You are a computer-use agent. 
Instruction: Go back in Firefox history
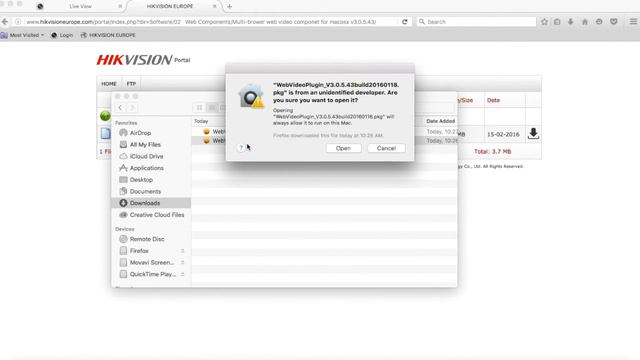coord(5,22)
